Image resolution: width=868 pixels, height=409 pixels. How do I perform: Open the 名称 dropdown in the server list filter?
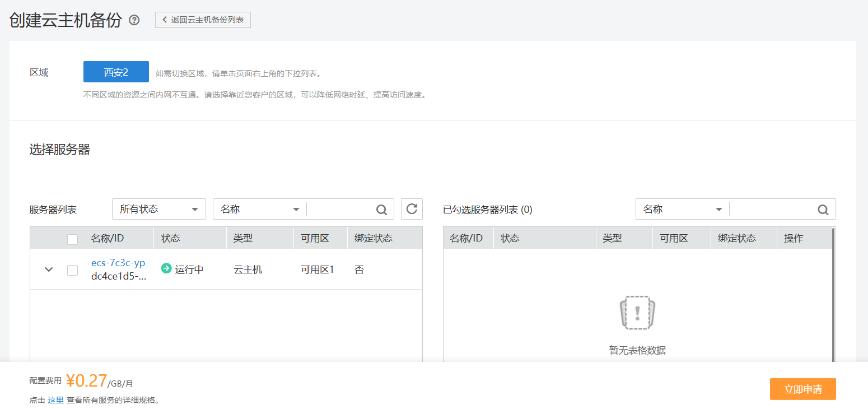[259, 208]
